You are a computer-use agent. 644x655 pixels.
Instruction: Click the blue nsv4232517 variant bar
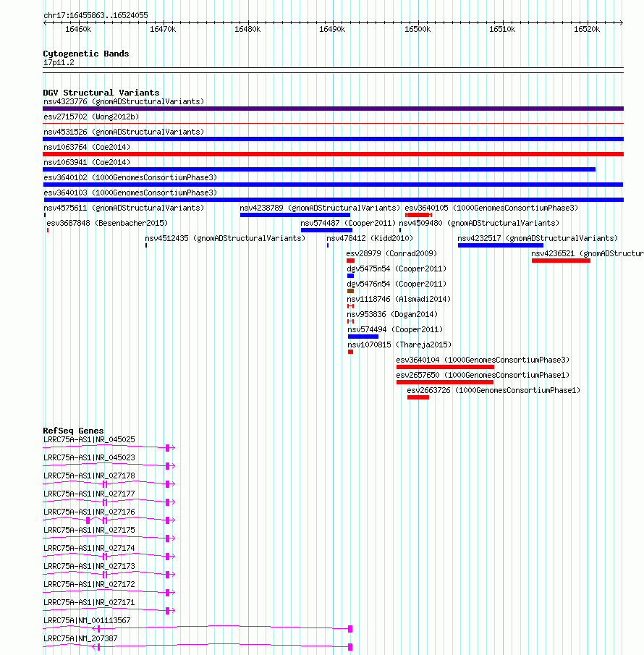coord(501,245)
